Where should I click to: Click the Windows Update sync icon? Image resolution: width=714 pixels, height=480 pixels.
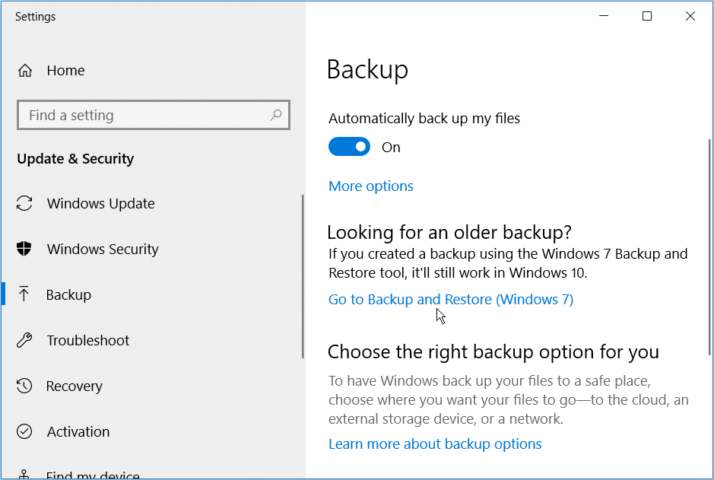(x=24, y=203)
